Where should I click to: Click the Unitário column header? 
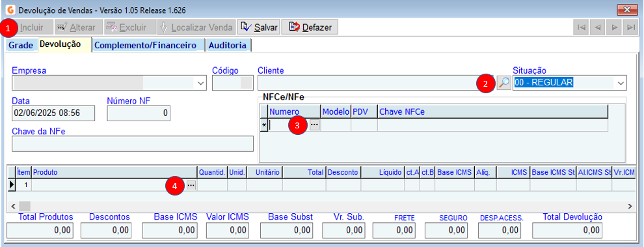tap(265, 173)
